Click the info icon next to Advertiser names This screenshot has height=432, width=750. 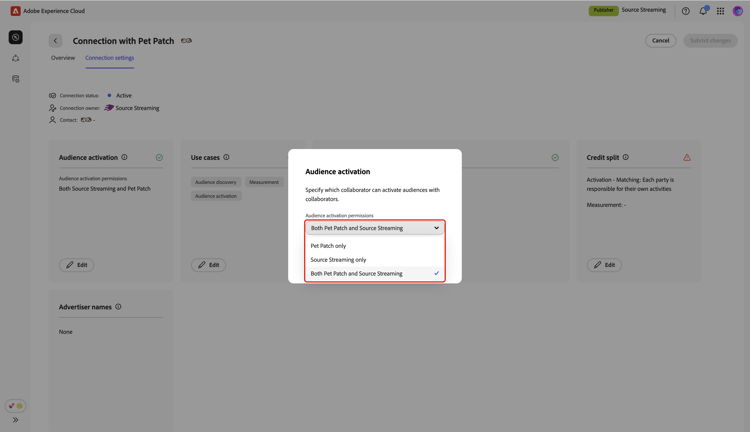coord(118,307)
